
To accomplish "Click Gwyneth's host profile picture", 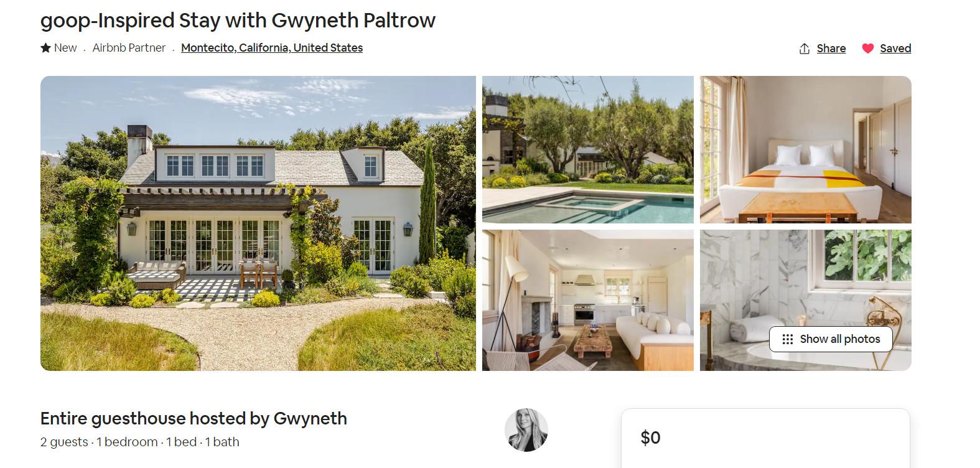I will pos(526,430).
